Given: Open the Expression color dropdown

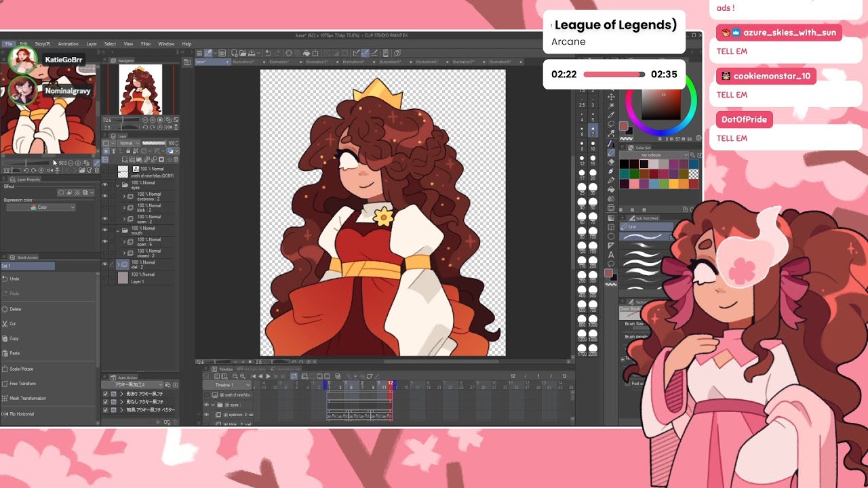Looking at the screenshot, I should pyautogui.click(x=41, y=207).
